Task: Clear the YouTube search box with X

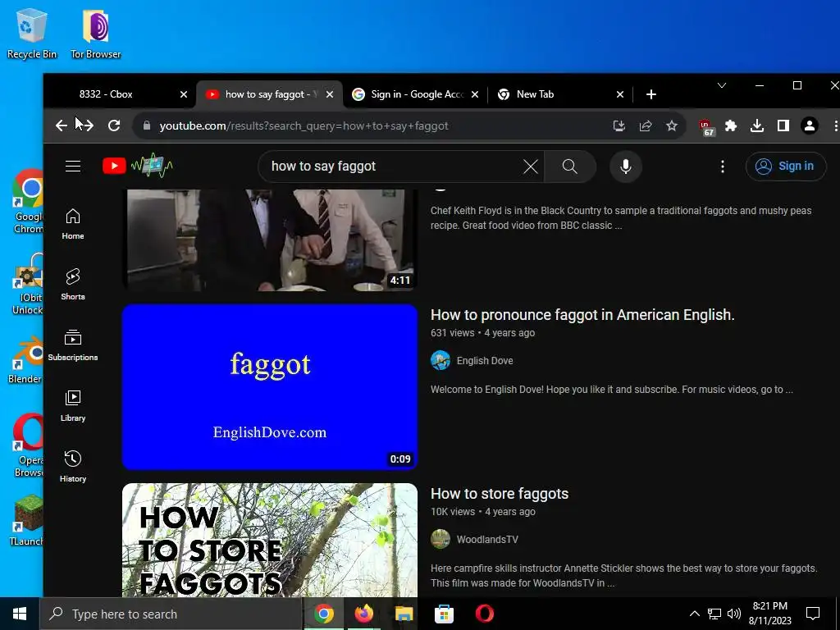Action: pos(531,167)
